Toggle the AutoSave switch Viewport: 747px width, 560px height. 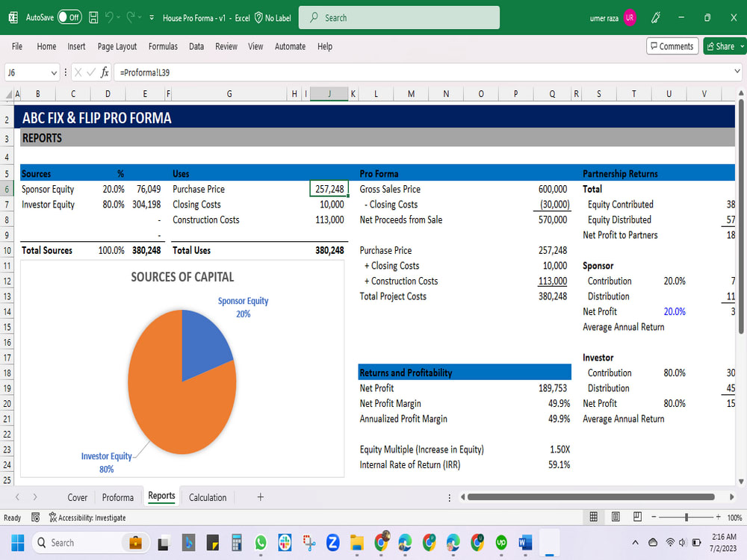click(69, 18)
